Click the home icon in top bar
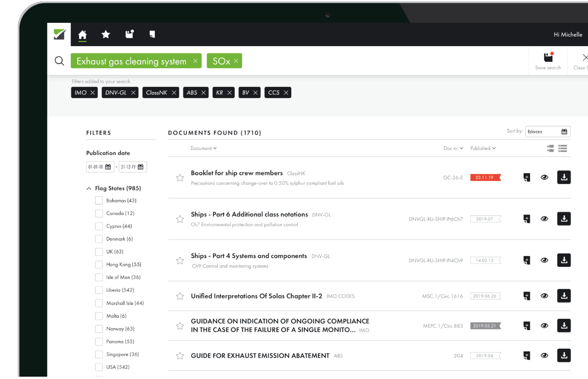 click(x=82, y=35)
